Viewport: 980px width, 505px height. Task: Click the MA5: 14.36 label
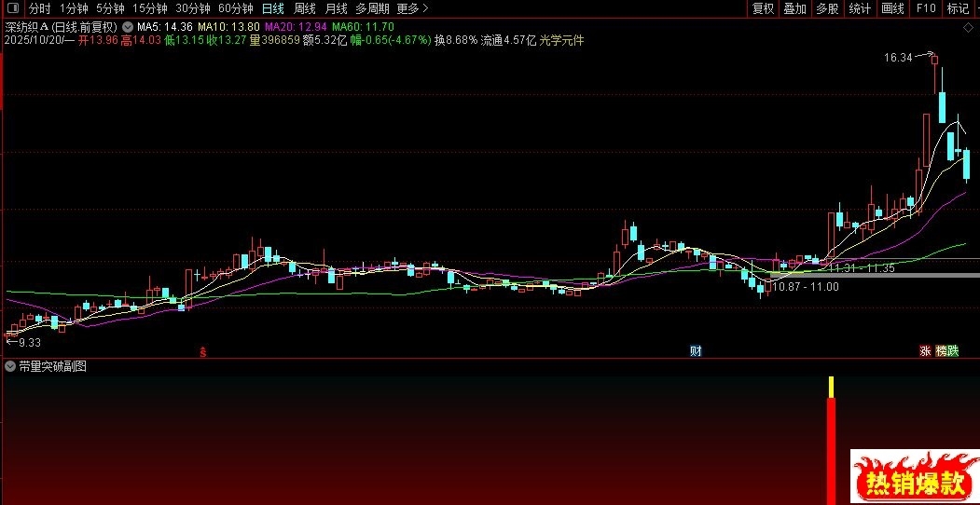pyautogui.click(x=165, y=27)
